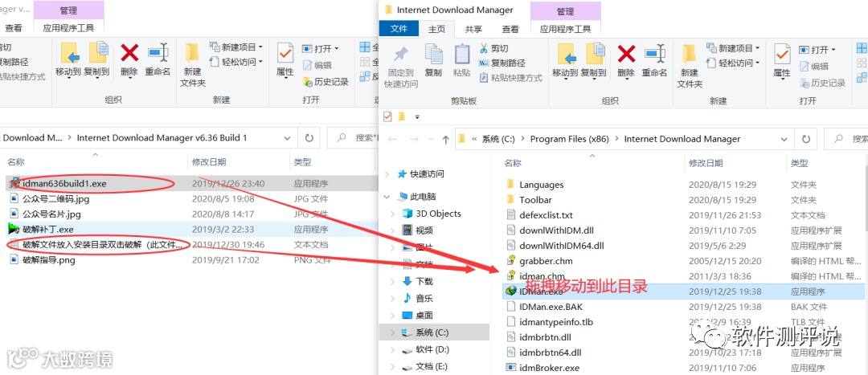Viewport: 868px width, 375px height.
Task: Open Application Tools (应用程序工具) tab in right window
Action: pos(565,29)
